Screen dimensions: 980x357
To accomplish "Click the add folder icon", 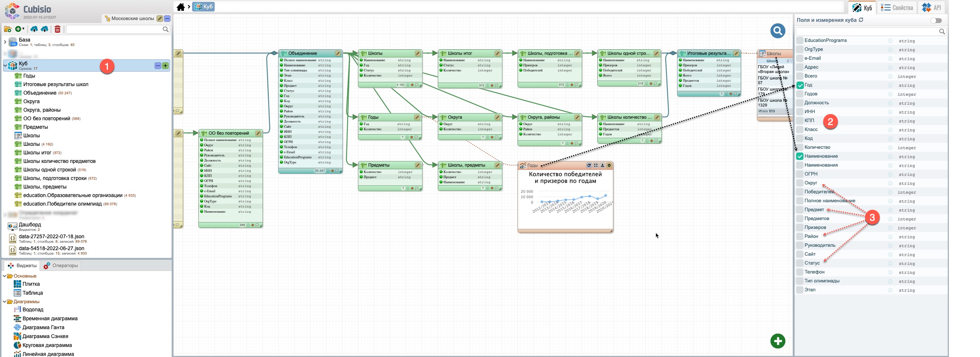I will coord(7,29).
